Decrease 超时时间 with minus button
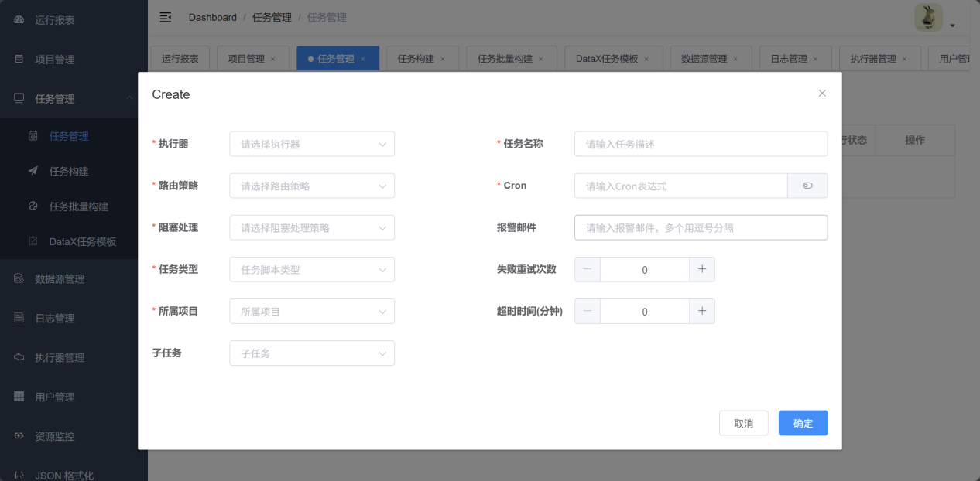Image resolution: width=980 pixels, height=481 pixels. coord(588,311)
